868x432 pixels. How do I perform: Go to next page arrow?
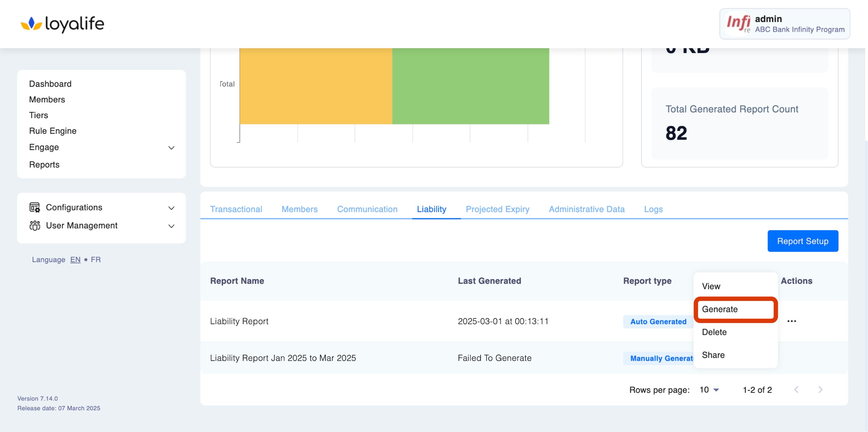tap(820, 390)
